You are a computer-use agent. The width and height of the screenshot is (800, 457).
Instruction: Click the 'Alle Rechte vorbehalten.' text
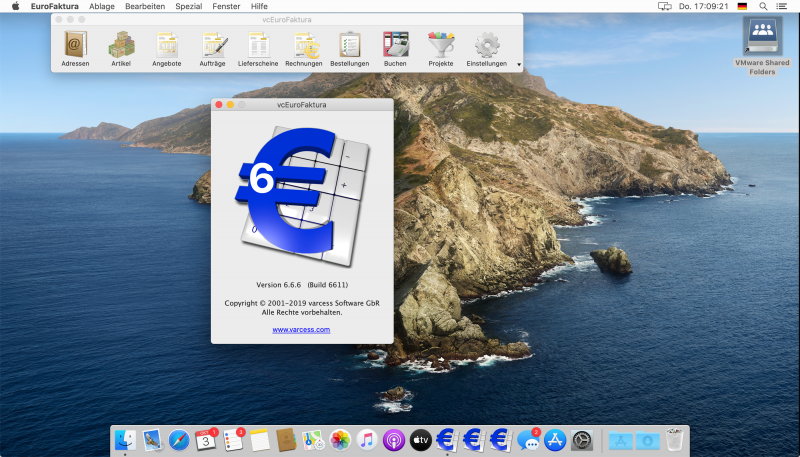(302, 312)
